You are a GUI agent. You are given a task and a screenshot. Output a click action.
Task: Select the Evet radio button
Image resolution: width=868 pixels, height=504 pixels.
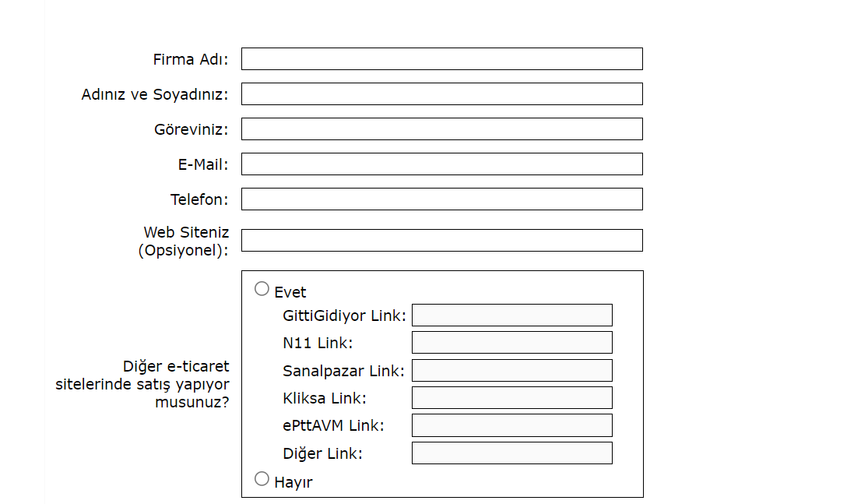point(262,289)
